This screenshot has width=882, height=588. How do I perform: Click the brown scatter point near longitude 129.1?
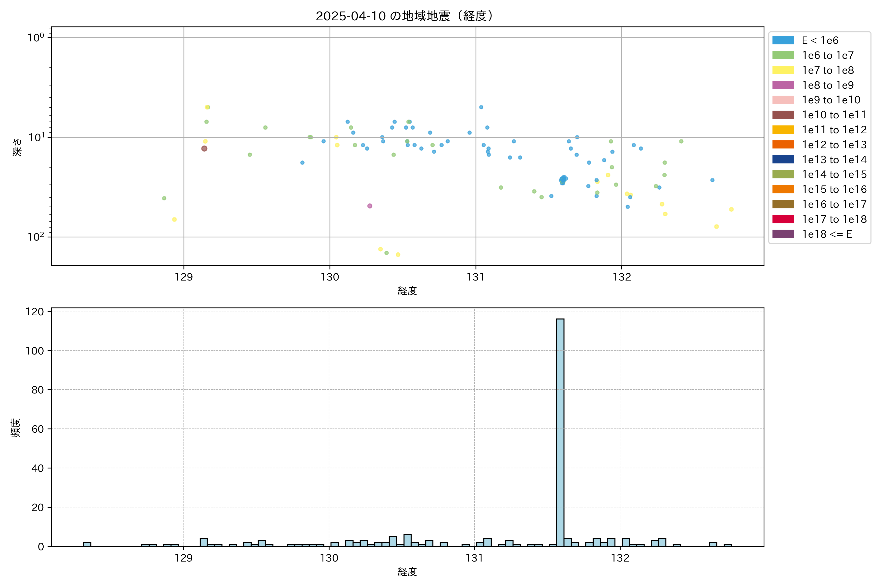point(204,148)
